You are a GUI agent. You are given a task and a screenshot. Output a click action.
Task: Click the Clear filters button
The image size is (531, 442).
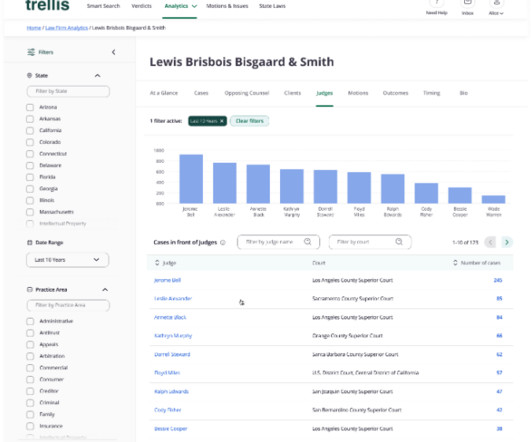tap(250, 121)
